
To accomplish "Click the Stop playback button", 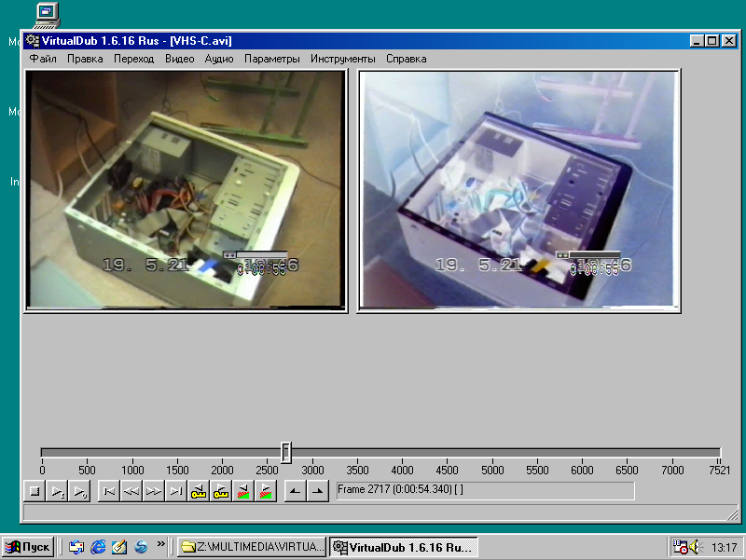I will pyautogui.click(x=34, y=491).
